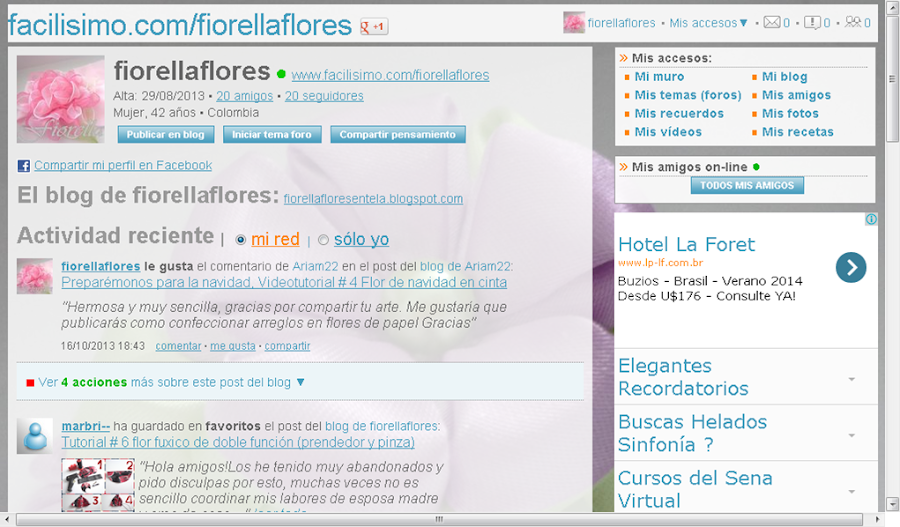Open Hotel La Foret ad title
900x527 pixels.
pos(686,245)
